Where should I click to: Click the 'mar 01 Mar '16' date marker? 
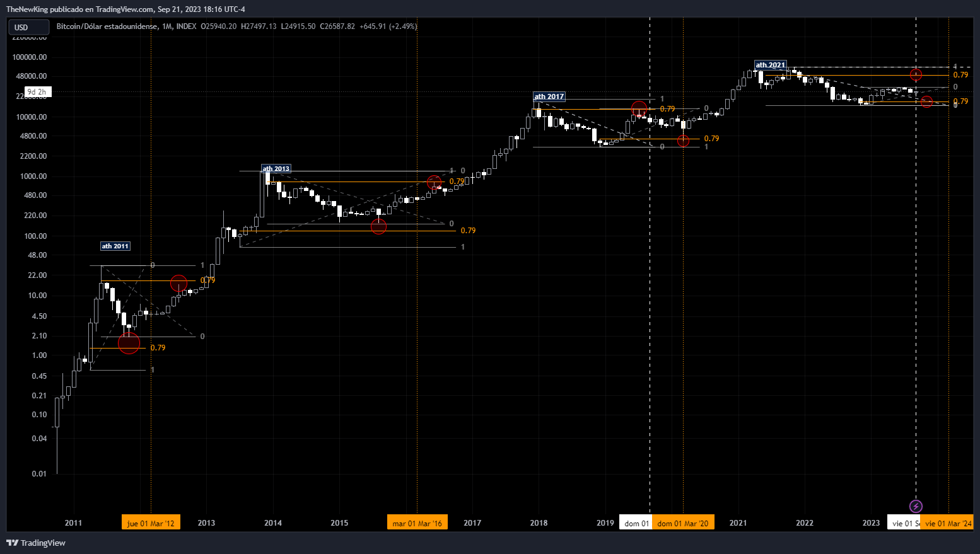[417, 523]
